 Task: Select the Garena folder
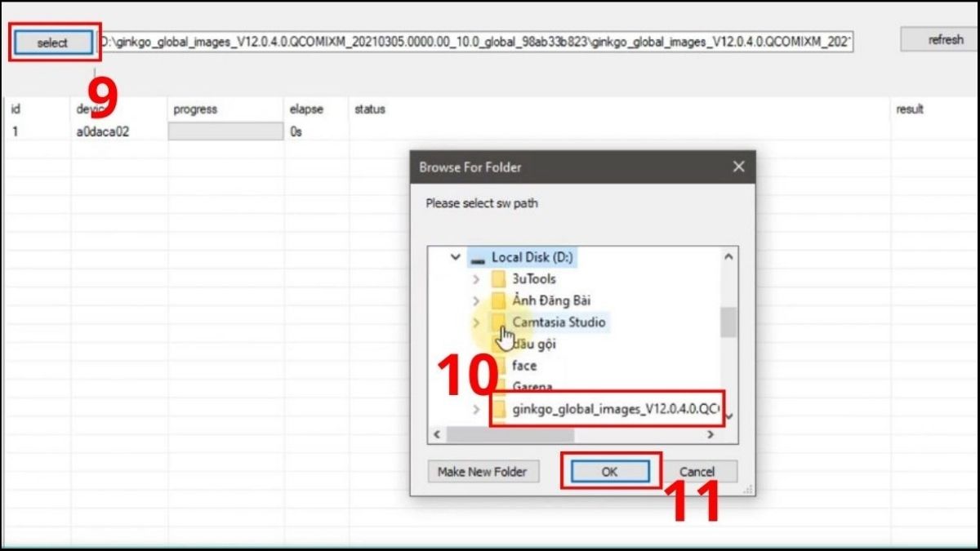[532, 387]
